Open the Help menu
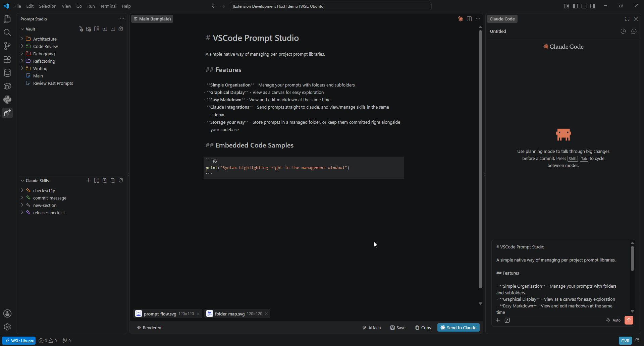The height and width of the screenshot is (346, 644). (x=126, y=6)
